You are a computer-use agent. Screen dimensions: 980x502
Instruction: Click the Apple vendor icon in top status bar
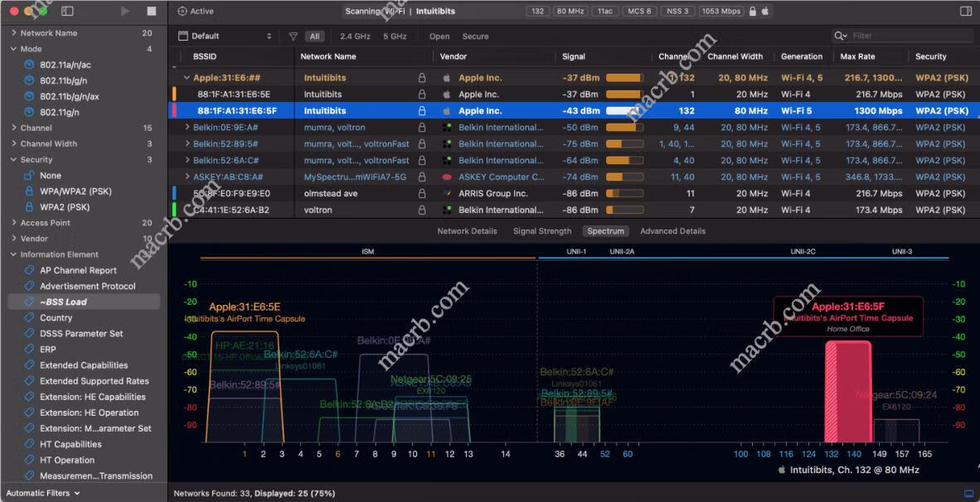(x=765, y=12)
